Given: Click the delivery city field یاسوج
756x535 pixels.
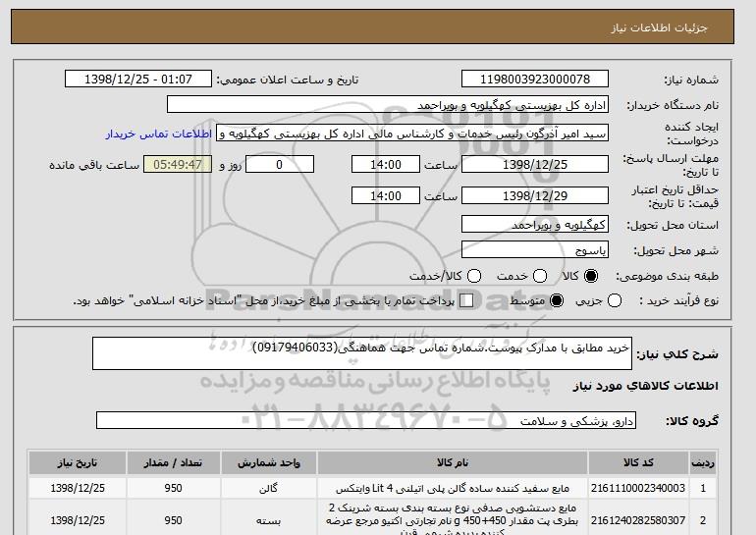Looking at the screenshot, I should (x=535, y=249).
